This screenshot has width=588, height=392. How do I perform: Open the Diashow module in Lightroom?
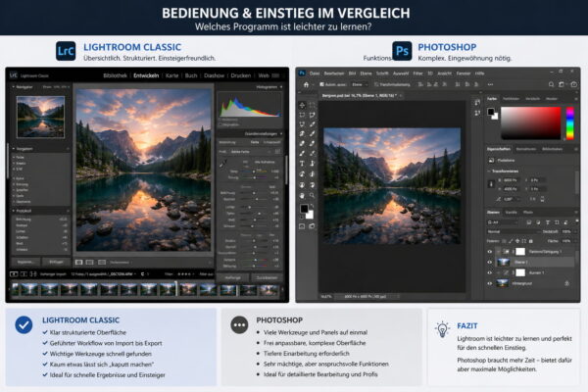[214, 75]
